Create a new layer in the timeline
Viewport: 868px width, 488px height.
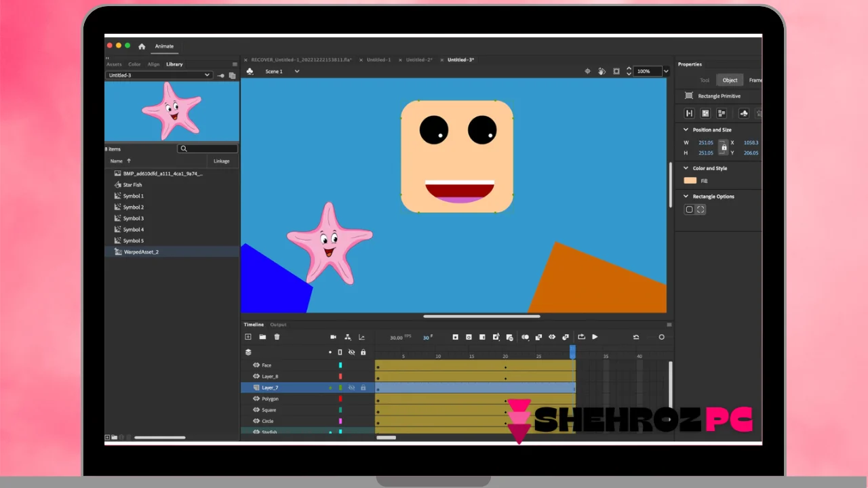click(248, 337)
